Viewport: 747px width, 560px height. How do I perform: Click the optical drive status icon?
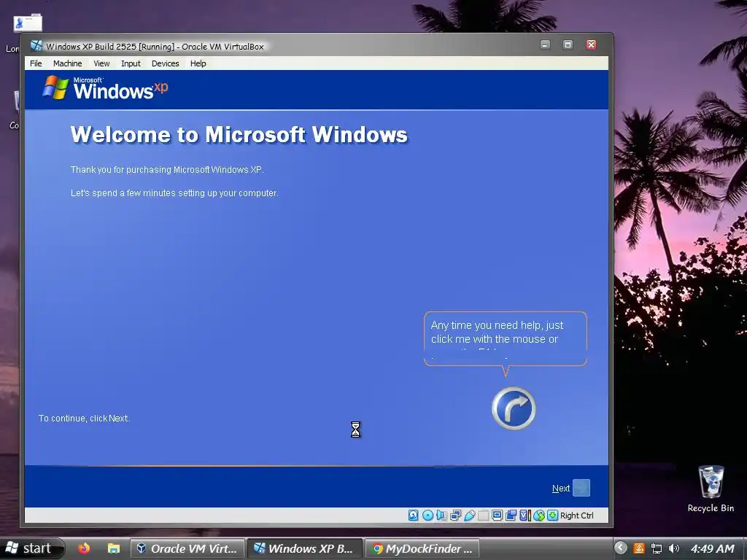[x=427, y=516]
